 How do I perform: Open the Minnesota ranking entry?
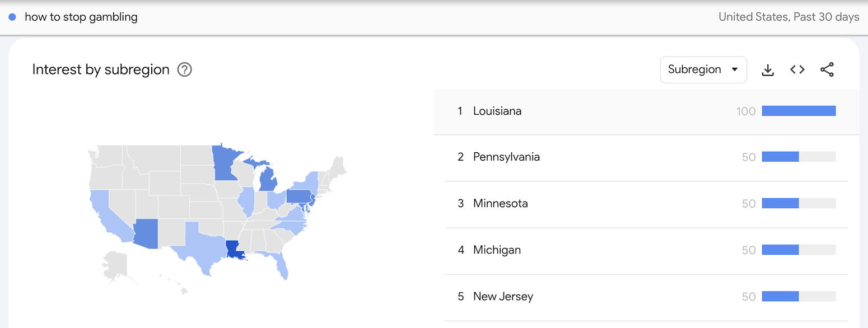click(500, 204)
